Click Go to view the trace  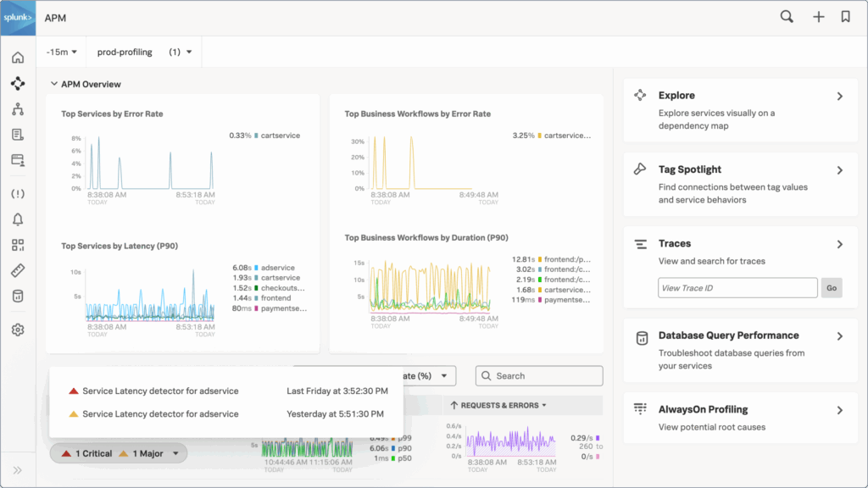(x=831, y=287)
